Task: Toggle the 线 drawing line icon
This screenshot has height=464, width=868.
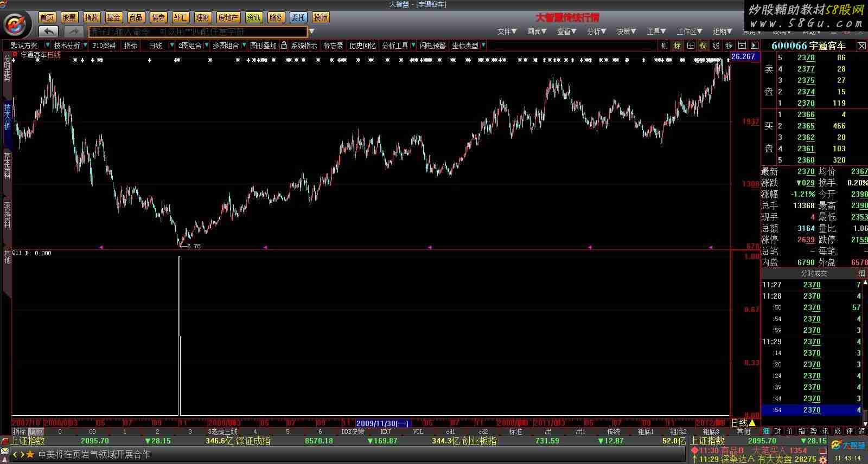Action: 716,46
